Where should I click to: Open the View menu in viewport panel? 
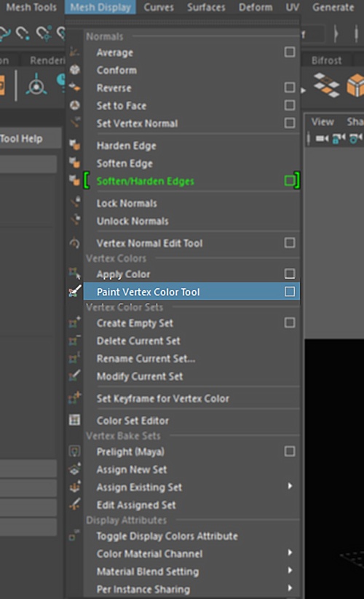click(323, 122)
